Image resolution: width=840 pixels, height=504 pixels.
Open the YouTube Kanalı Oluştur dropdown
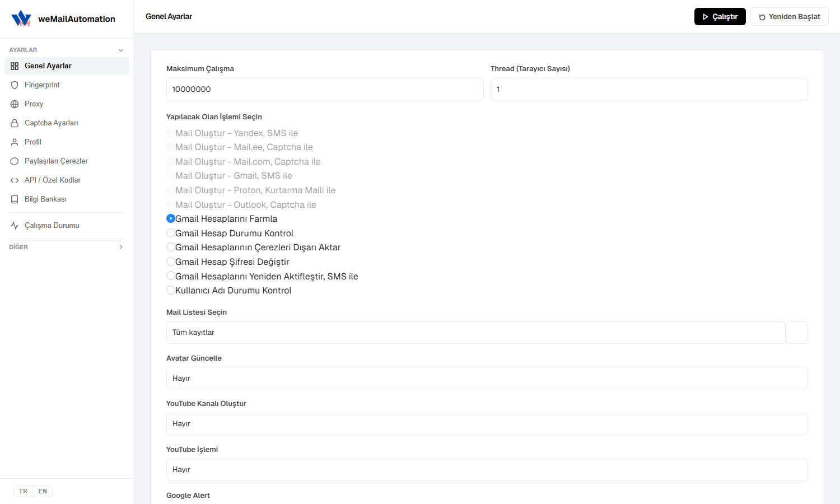click(x=487, y=424)
